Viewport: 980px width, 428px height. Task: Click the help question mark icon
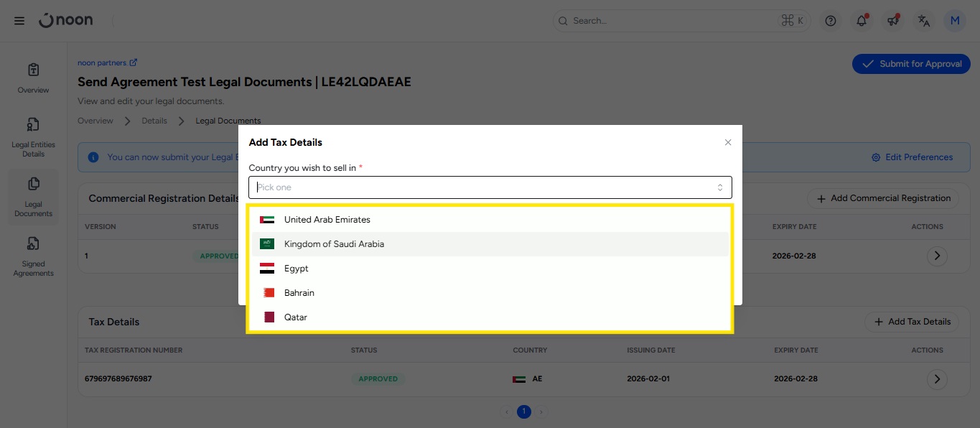831,21
